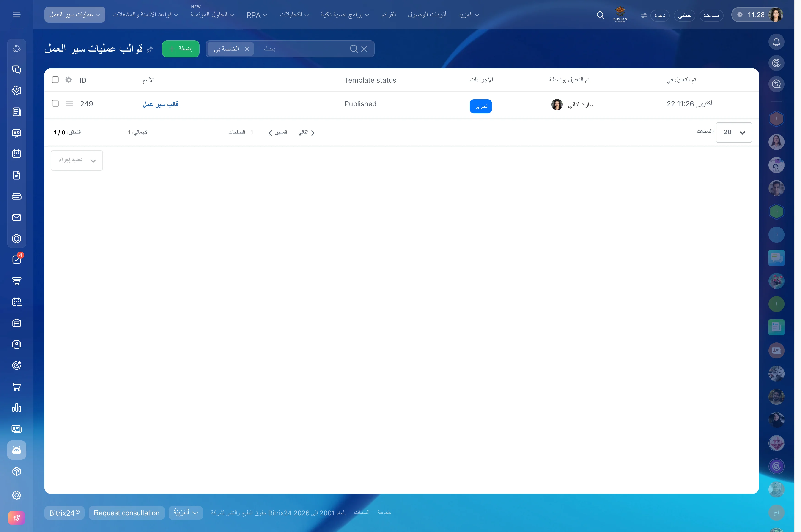The height and width of the screenshot is (532, 801).
Task: Open the shopping cart icon in sidebar
Action: coord(16,387)
